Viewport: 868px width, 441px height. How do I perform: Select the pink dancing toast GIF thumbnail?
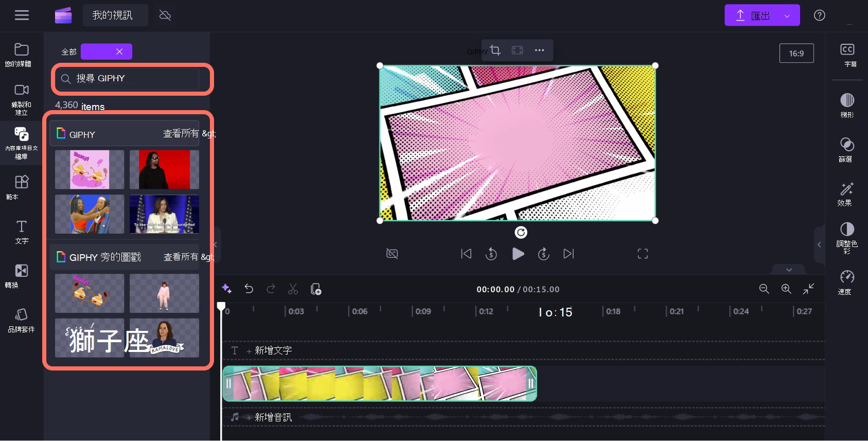90,170
